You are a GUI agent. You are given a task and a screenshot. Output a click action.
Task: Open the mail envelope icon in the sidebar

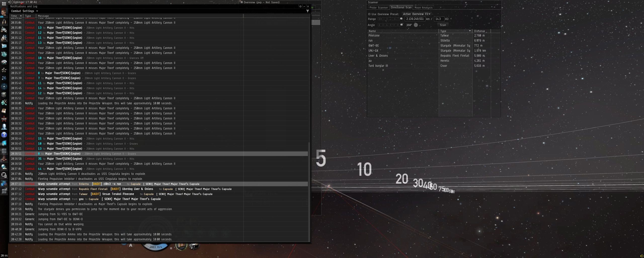pos(4,46)
